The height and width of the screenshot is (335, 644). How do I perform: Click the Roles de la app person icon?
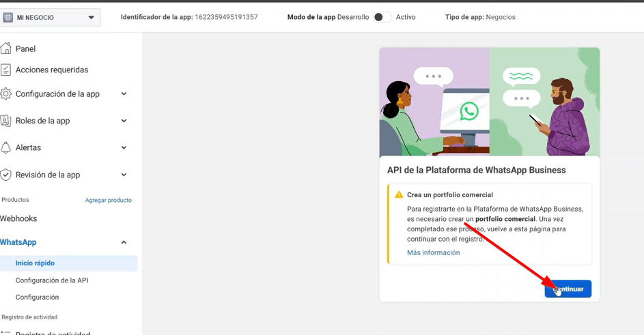point(5,121)
